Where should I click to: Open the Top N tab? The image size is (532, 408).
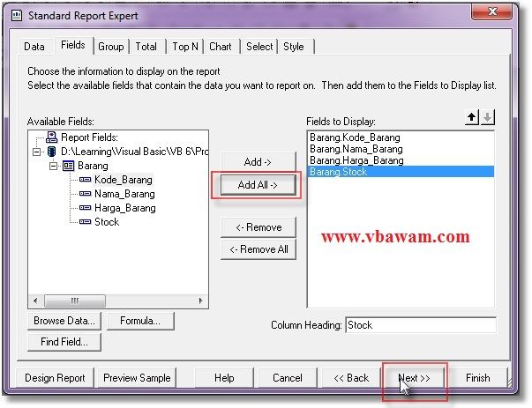[185, 47]
